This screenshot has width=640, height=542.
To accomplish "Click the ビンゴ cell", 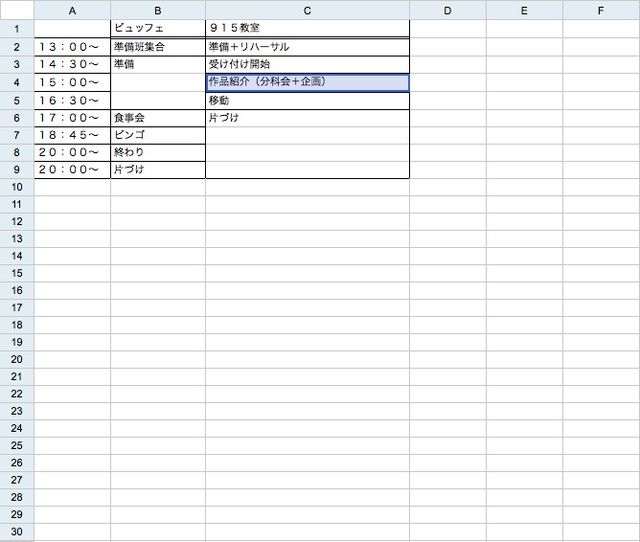I will [158, 135].
